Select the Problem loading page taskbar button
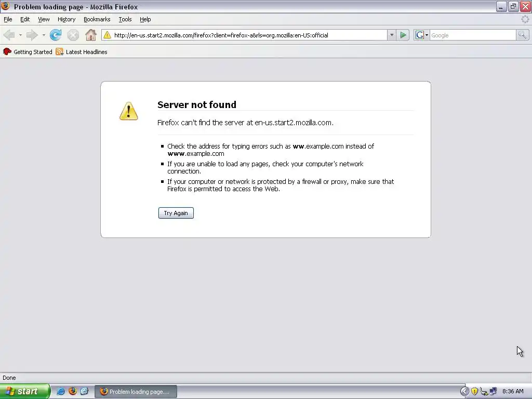Viewport: 532px width, 399px height. pos(136,392)
